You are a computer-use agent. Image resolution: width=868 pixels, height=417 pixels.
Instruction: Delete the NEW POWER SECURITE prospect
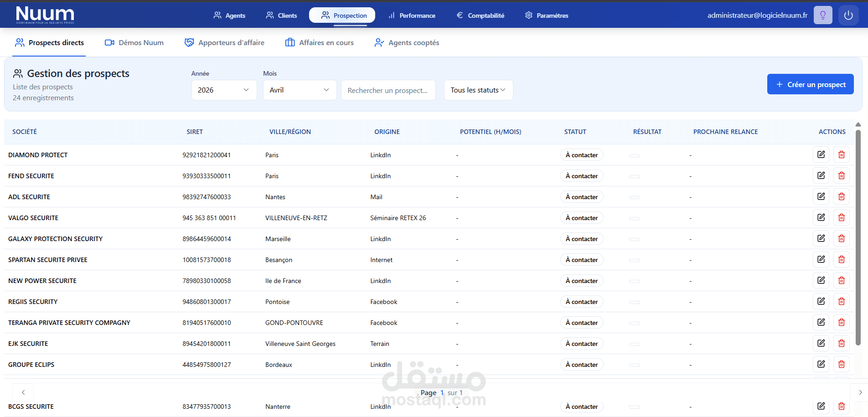pos(842,280)
